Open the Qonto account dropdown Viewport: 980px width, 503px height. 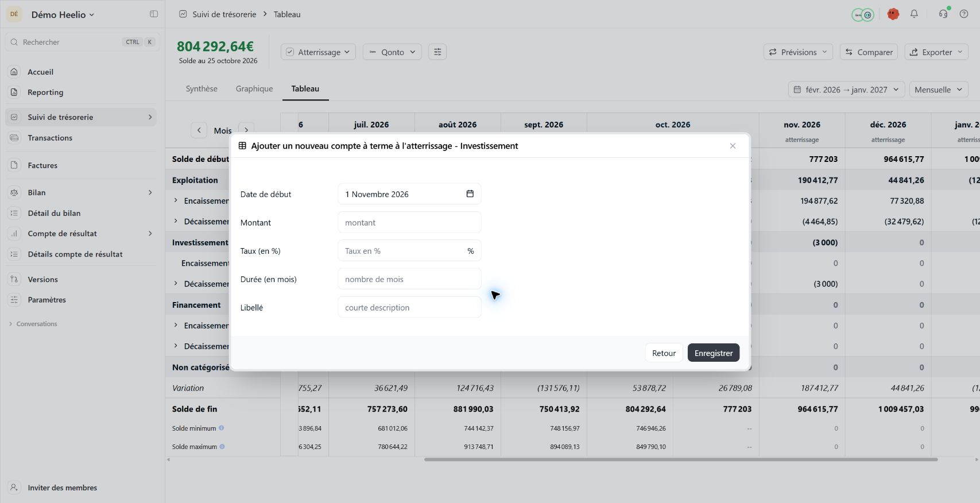[x=392, y=52]
